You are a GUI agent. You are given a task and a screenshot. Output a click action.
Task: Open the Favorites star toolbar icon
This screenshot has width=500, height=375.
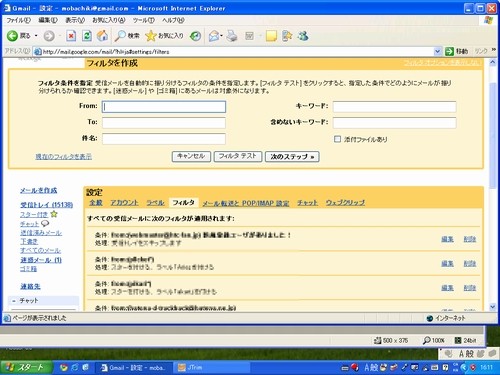coord(151,36)
